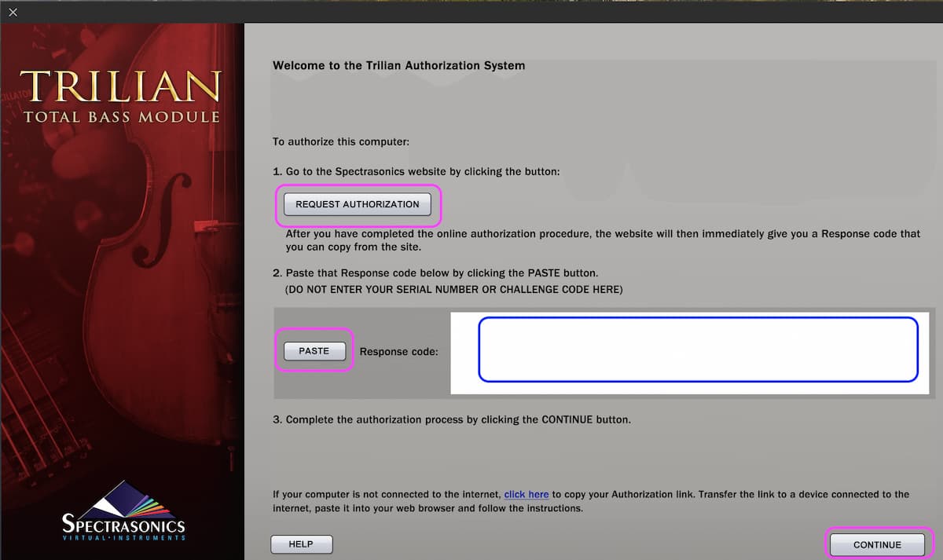
Task: Close the authorization window with X
Action: (x=13, y=12)
